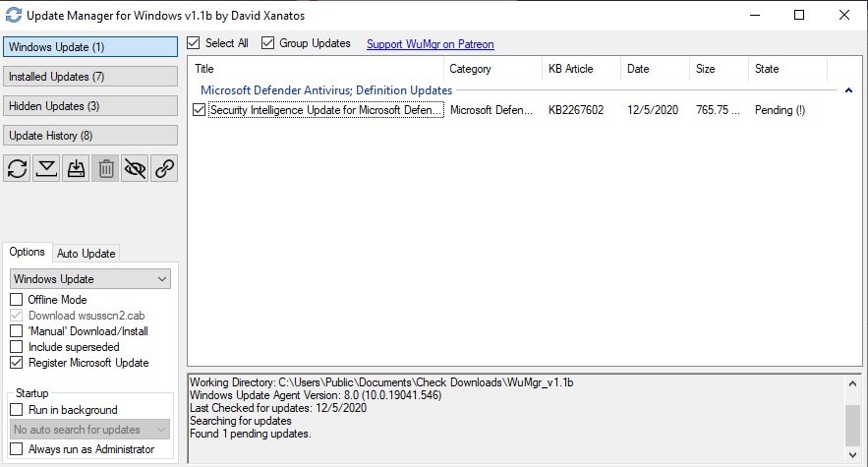
Task: Sort by the State column header
Action: [x=787, y=69]
